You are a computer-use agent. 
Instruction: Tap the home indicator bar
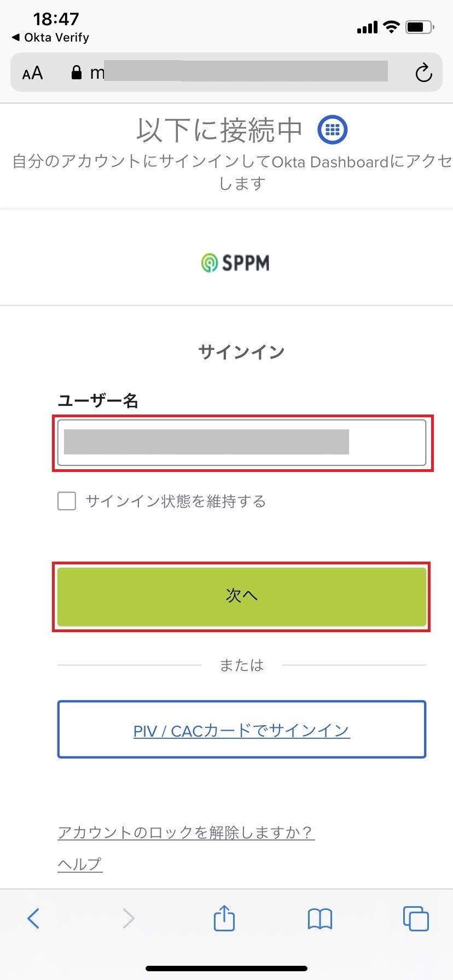pyautogui.click(x=226, y=968)
